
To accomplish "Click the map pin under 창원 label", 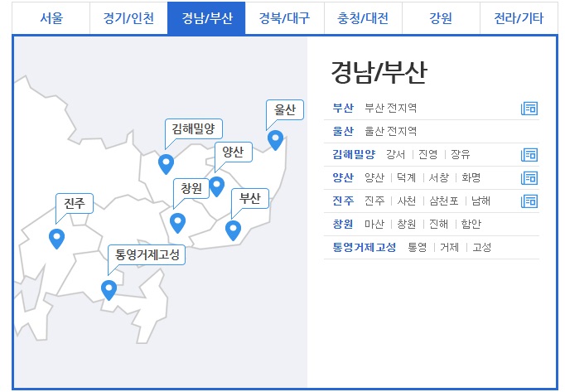I will (177, 223).
